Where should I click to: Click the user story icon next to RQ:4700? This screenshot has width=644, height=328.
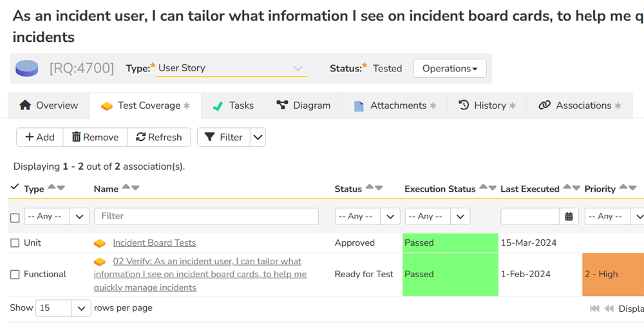tap(27, 68)
